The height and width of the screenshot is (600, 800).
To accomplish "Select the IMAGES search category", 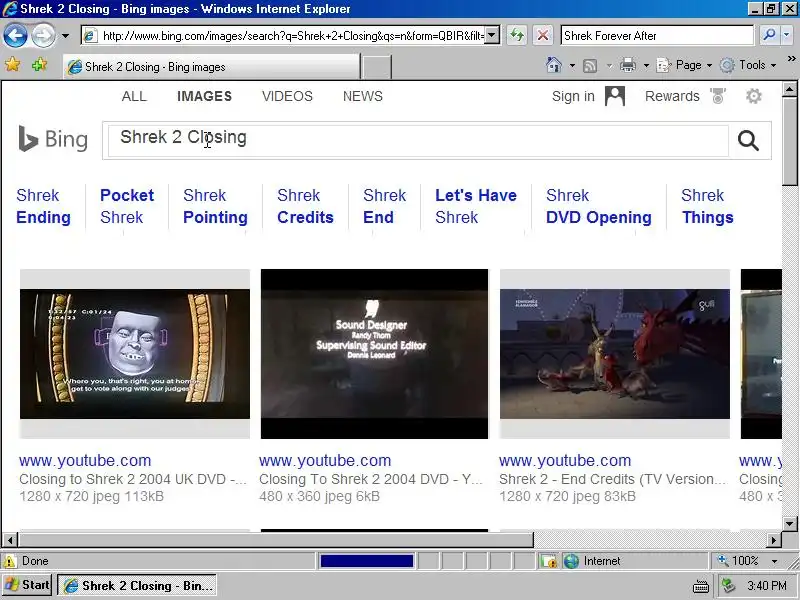I will tap(205, 96).
